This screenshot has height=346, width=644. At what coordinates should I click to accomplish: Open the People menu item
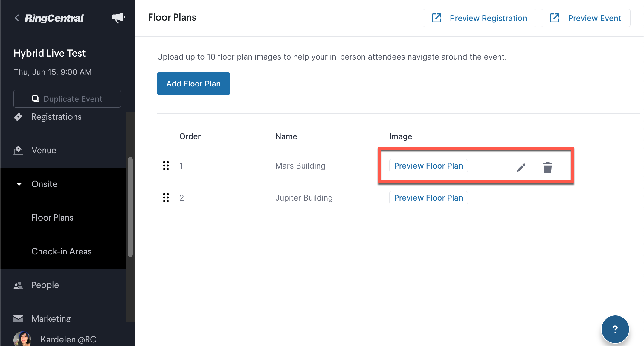[45, 285]
